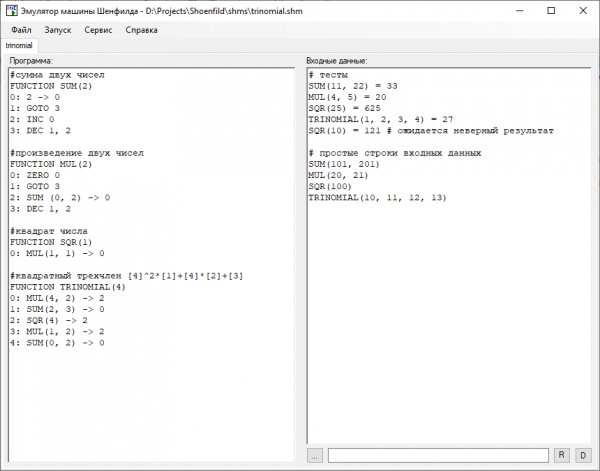Image resolution: width=600 pixels, height=471 pixels.
Task: Click the input comment '# тесты'
Action: tap(328, 75)
